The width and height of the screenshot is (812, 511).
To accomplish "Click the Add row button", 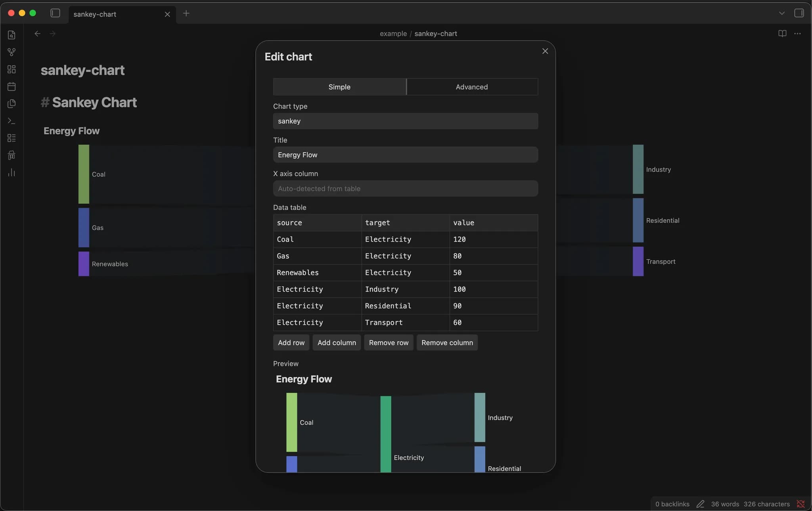I will pyautogui.click(x=291, y=343).
